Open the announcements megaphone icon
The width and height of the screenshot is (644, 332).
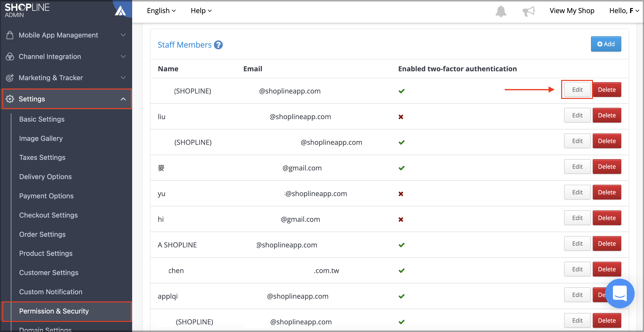pos(529,11)
